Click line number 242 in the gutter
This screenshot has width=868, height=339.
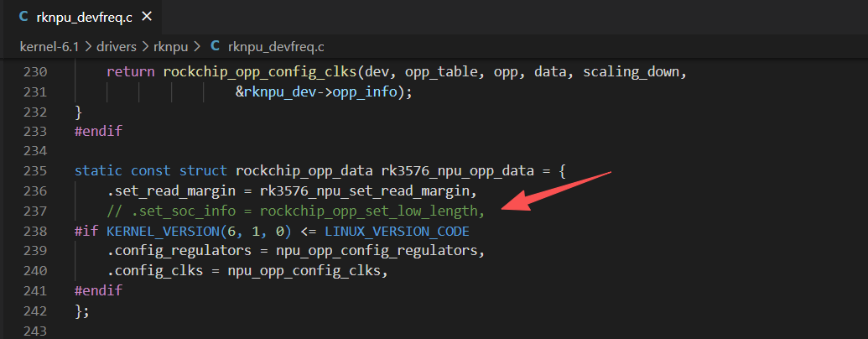(36, 310)
